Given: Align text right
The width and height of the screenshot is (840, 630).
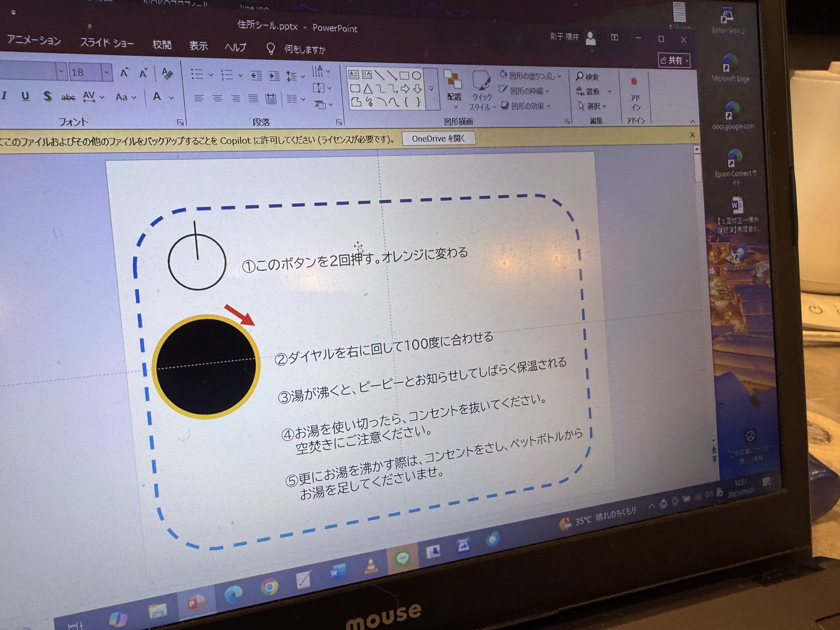Looking at the screenshot, I should click(236, 99).
